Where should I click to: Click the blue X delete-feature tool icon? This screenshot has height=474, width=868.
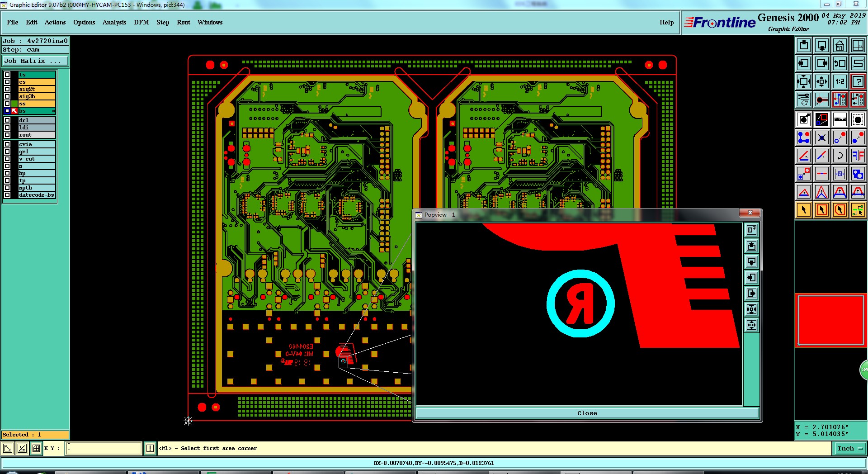pos(822,137)
